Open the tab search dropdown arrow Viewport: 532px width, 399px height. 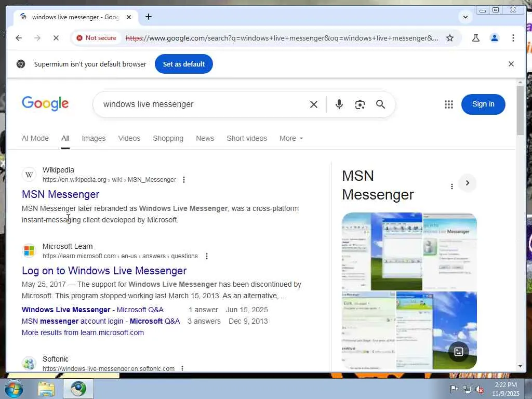[465, 17]
